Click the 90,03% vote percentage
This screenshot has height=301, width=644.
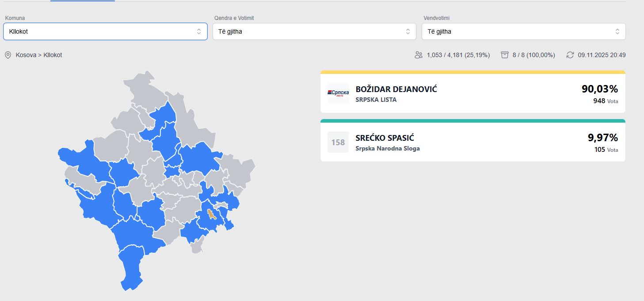coord(599,89)
